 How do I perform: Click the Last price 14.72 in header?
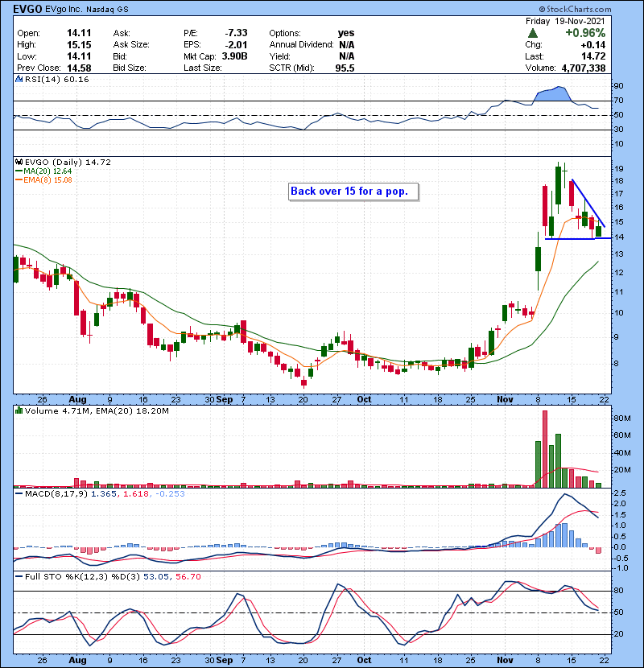coord(593,56)
